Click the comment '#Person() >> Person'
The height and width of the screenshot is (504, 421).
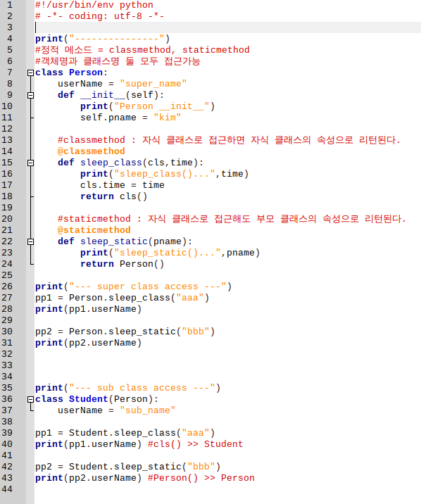(201, 478)
